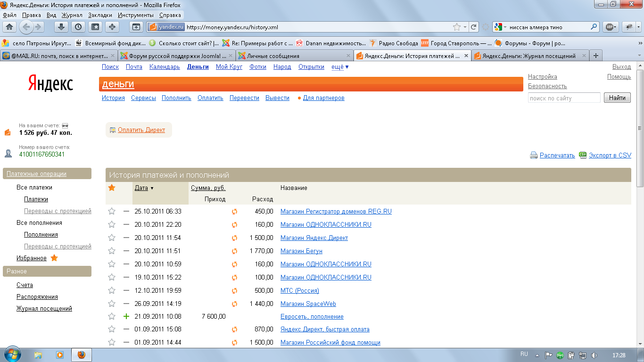Open the downloads arrow toolbar button

tap(61, 27)
